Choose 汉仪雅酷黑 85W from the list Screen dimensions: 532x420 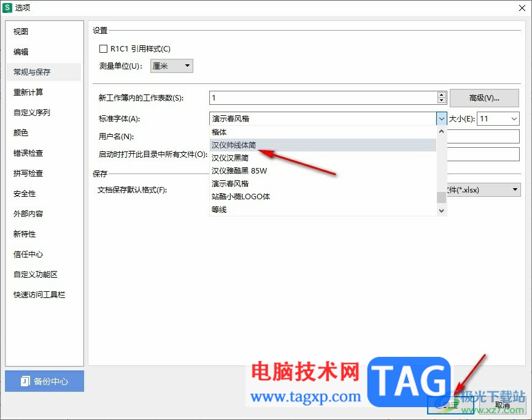click(323, 171)
